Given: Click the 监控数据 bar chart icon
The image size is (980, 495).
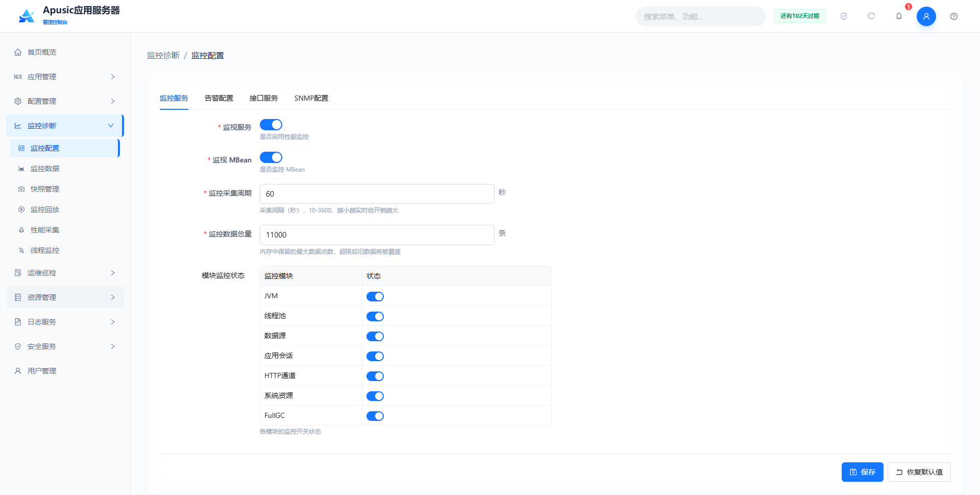Looking at the screenshot, I should tap(21, 169).
